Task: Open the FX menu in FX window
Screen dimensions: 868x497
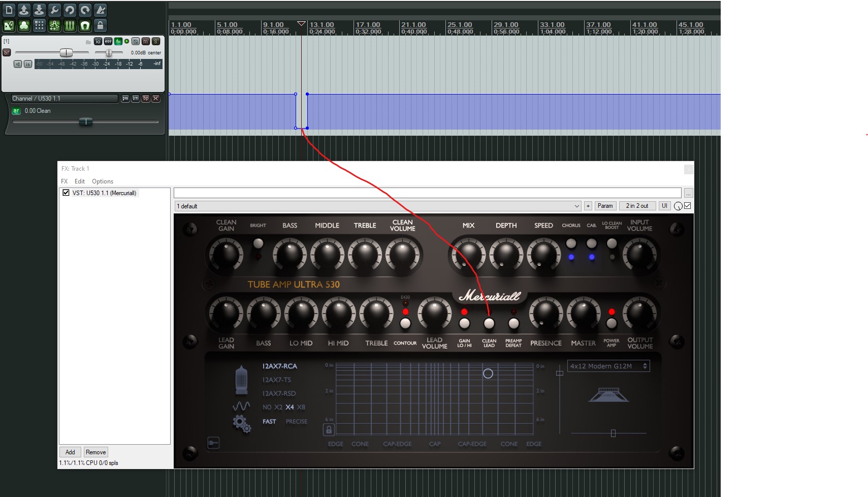Action: [65, 181]
